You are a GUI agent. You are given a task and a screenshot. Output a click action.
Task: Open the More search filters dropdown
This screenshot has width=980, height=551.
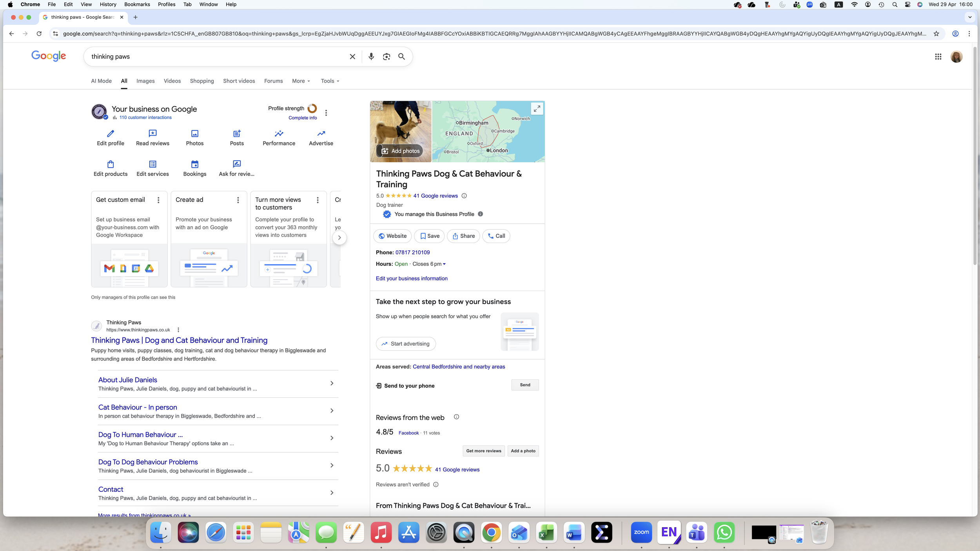[301, 81]
